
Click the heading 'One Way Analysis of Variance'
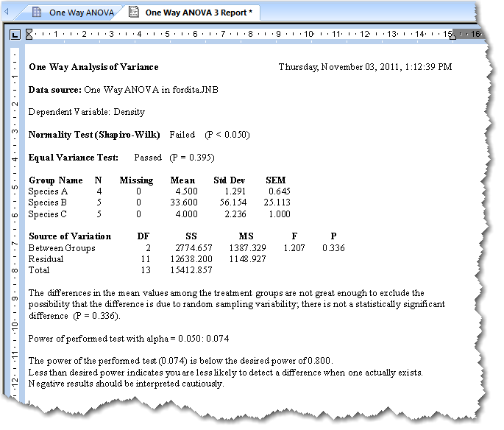tap(93, 67)
